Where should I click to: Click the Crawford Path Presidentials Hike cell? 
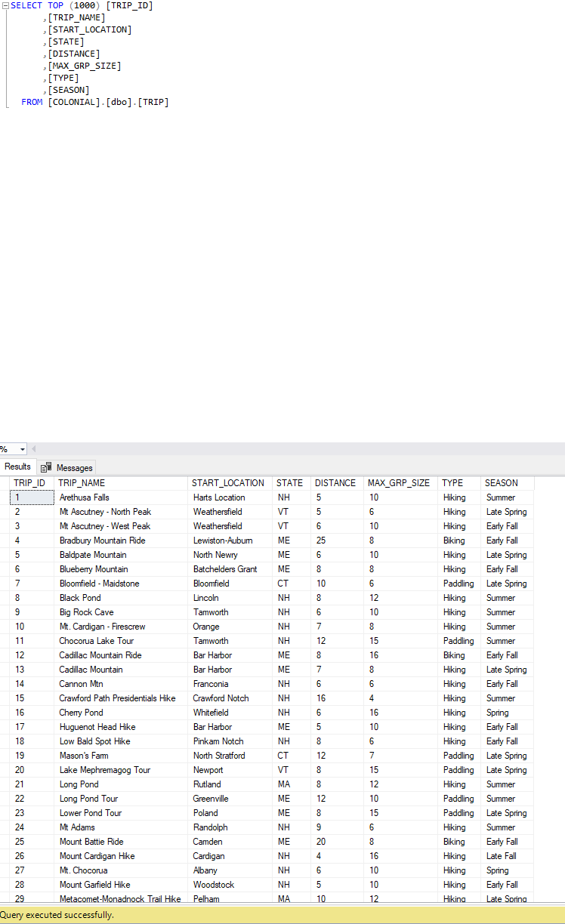122,698
